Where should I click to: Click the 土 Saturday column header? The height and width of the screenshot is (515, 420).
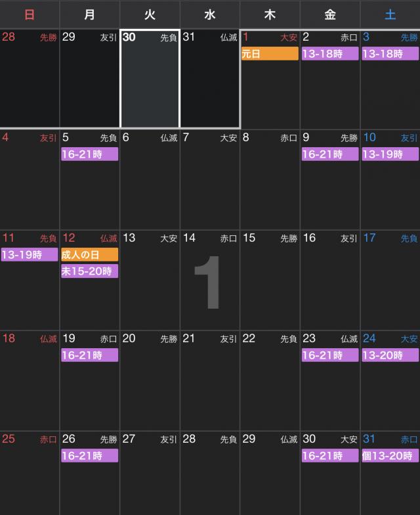[390, 14]
